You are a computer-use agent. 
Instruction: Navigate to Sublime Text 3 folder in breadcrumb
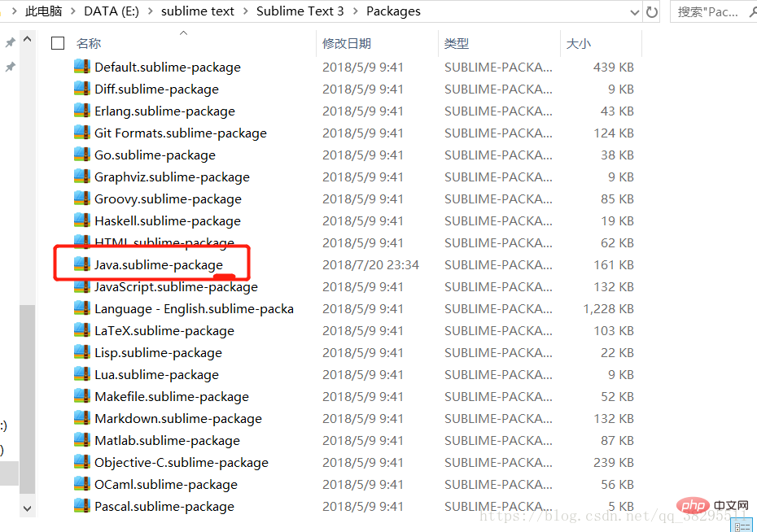300,11
